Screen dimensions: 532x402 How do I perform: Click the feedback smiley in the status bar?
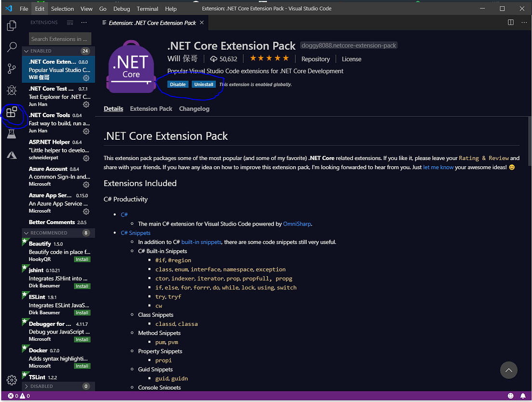pos(511,395)
